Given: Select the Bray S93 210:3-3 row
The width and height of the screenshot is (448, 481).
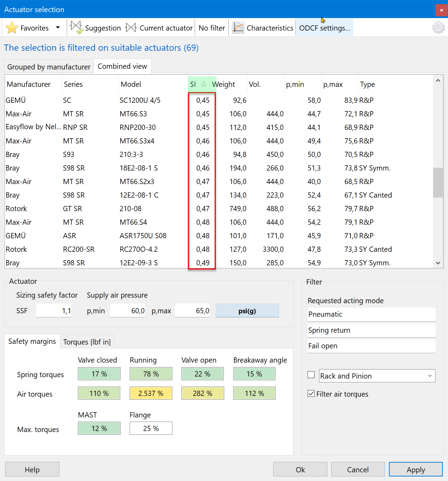Looking at the screenshot, I should tap(219, 155).
